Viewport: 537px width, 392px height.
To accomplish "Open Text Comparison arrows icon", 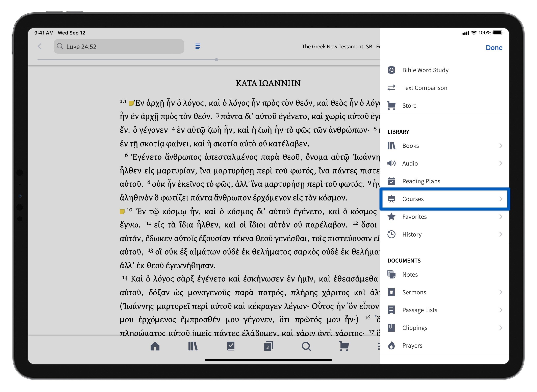I will (x=391, y=88).
